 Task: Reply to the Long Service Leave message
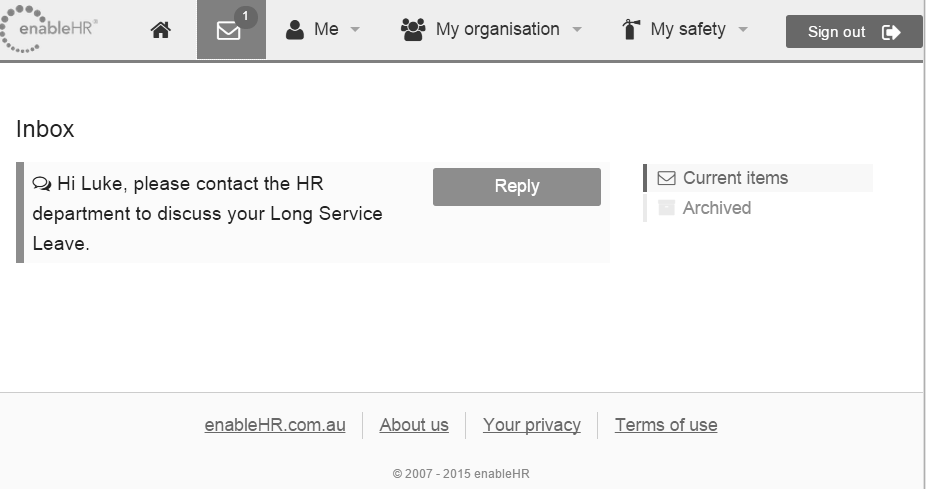point(517,187)
